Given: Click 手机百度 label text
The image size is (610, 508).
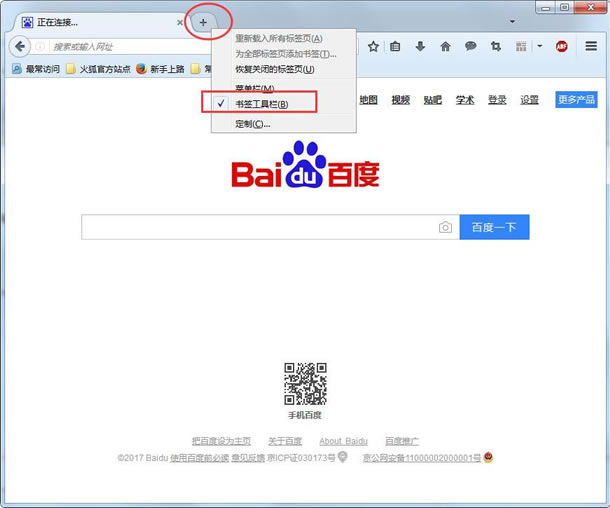Looking at the screenshot, I should pos(305,415).
